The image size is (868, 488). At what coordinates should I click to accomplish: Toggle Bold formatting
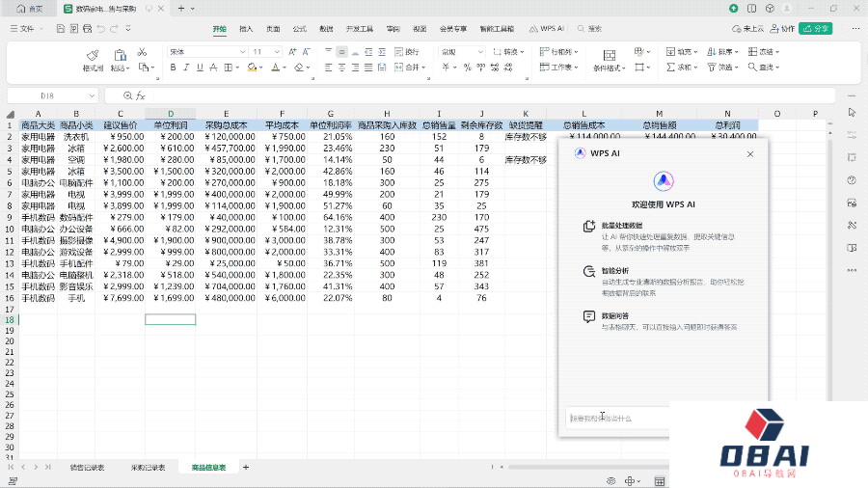(174, 68)
